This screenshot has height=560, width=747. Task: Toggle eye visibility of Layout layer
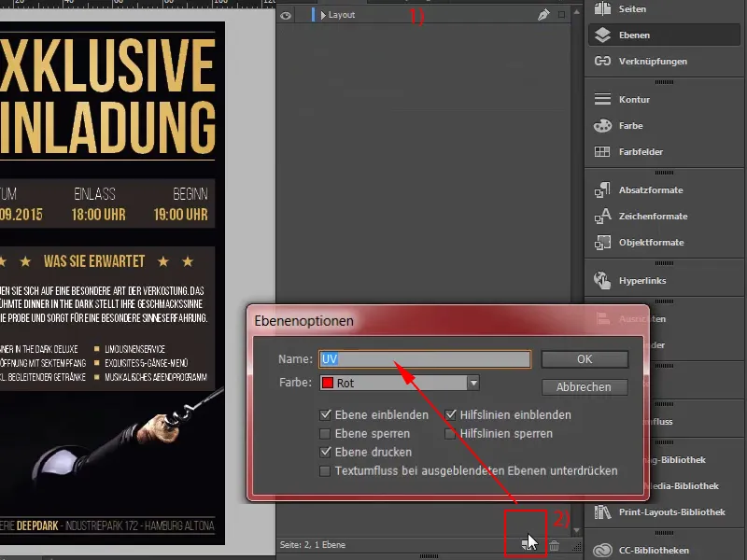pyautogui.click(x=286, y=15)
